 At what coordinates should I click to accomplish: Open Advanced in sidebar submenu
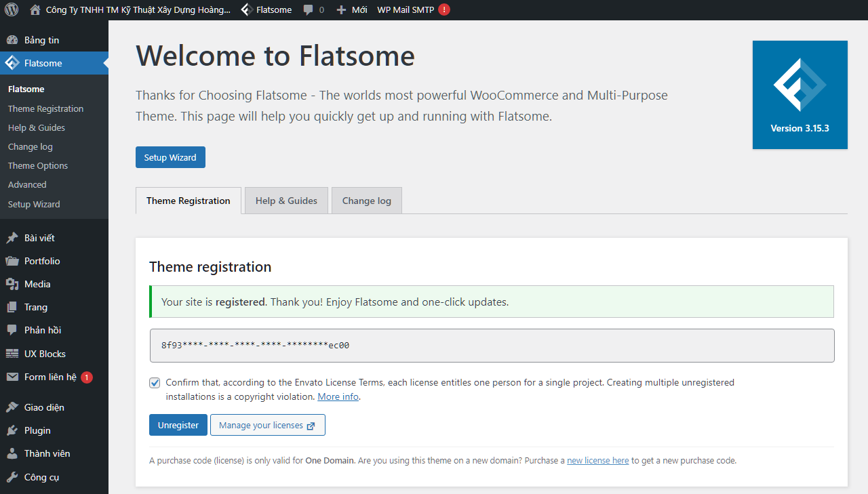(27, 184)
